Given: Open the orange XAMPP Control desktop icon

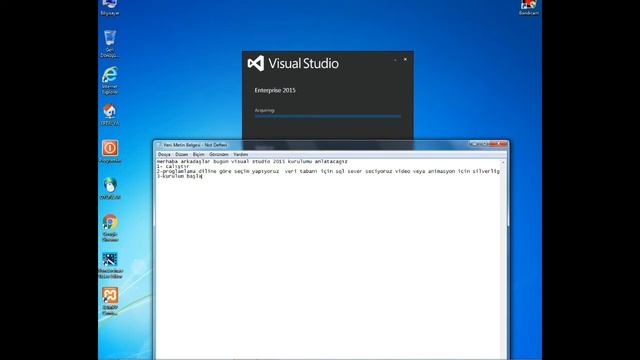Looking at the screenshot, I should point(110,301).
